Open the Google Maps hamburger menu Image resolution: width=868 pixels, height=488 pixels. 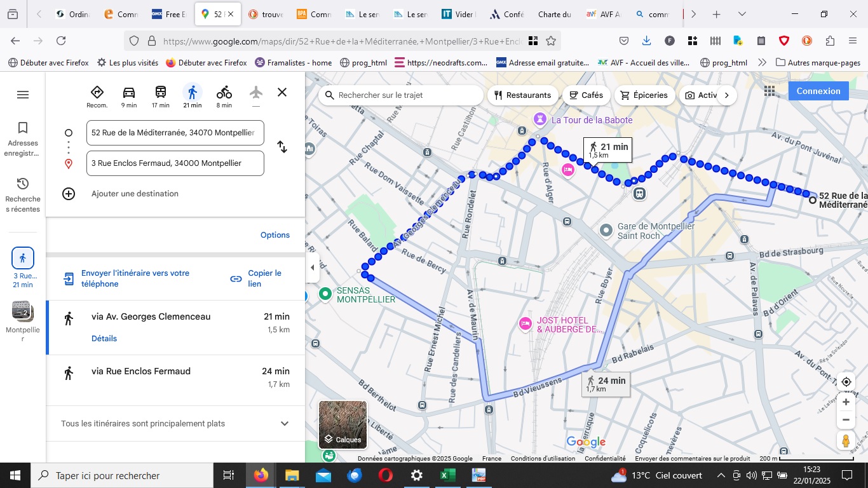pyautogui.click(x=23, y=95)
